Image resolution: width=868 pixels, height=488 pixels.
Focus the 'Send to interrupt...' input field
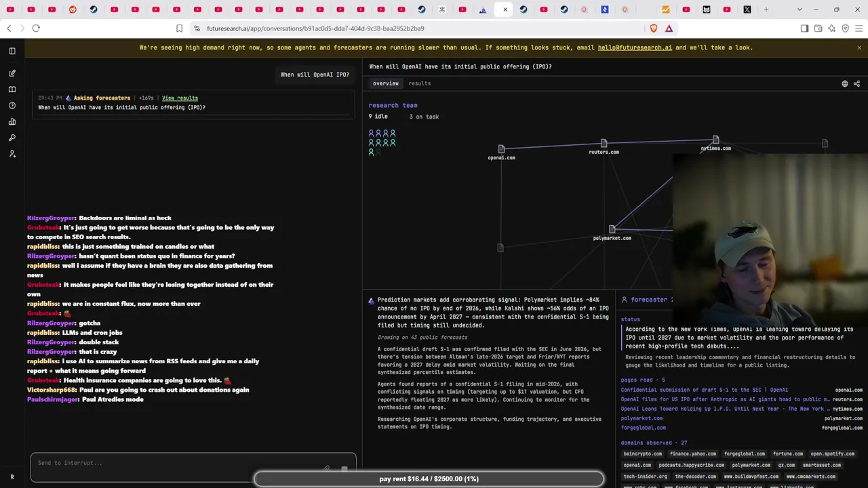click(x=193, y=467)
